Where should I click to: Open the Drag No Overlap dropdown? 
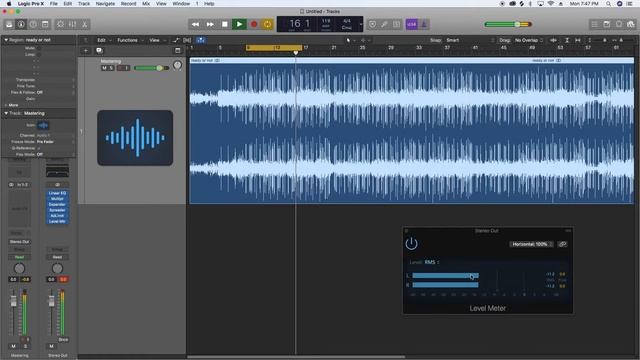click(x=529, y=40)
